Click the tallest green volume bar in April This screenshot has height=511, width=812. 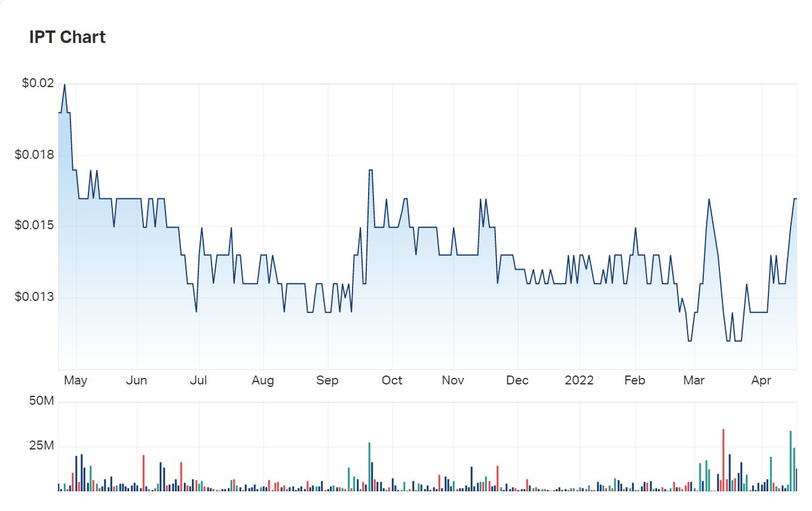(x=790, y=460)
